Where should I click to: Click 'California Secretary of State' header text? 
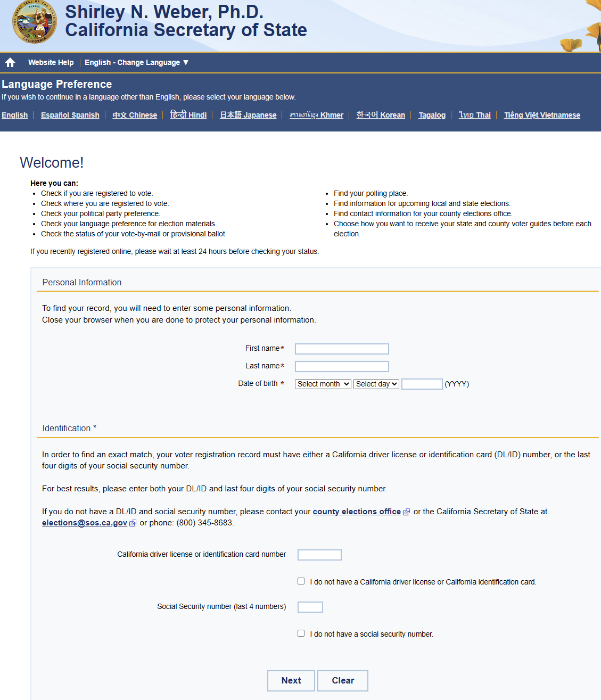(x=186, y=30)
